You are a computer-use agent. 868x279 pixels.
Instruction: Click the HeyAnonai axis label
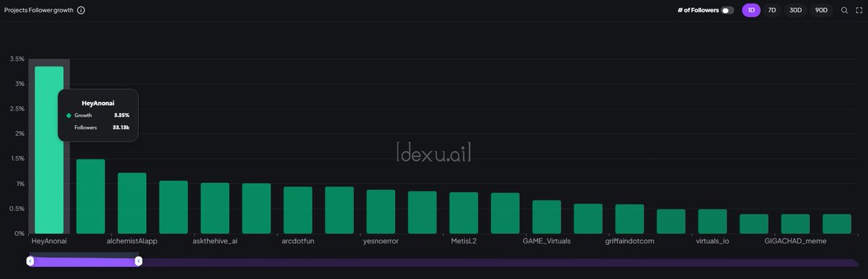[49, 241]
